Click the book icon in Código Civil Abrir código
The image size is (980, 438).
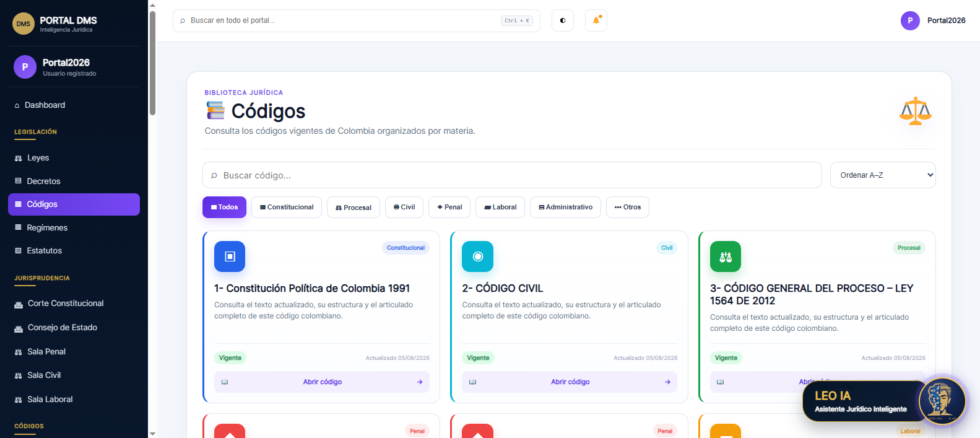(472, 382)
